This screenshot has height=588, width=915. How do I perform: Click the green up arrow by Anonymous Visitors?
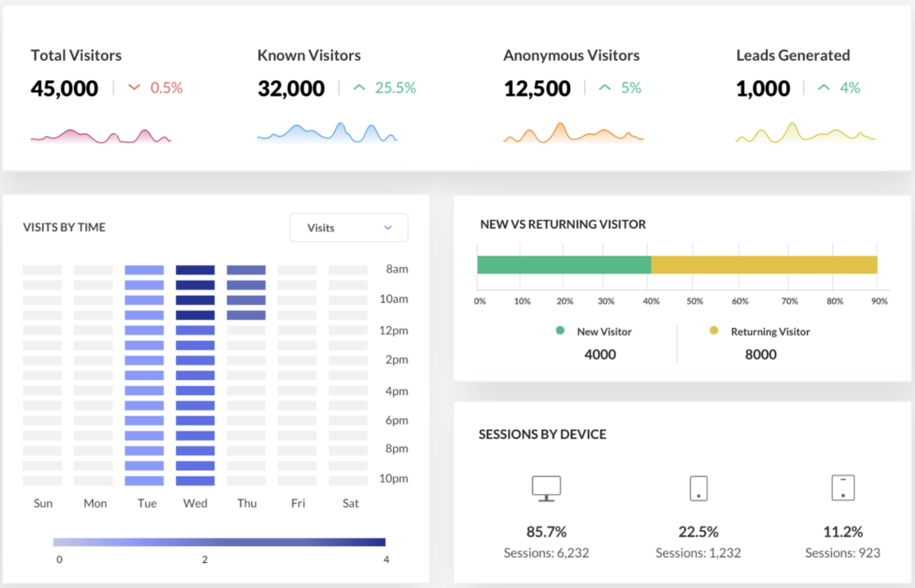605,88
